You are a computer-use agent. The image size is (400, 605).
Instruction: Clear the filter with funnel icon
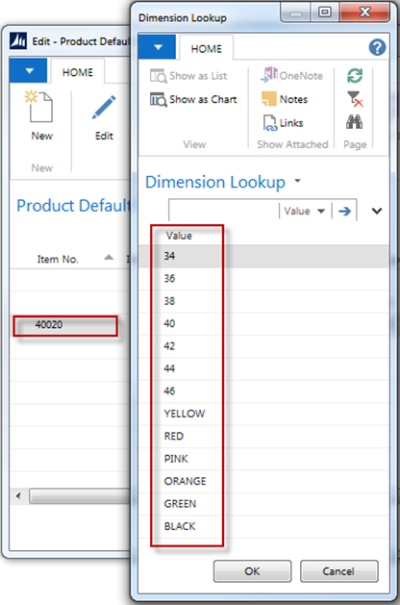[354, 99]
